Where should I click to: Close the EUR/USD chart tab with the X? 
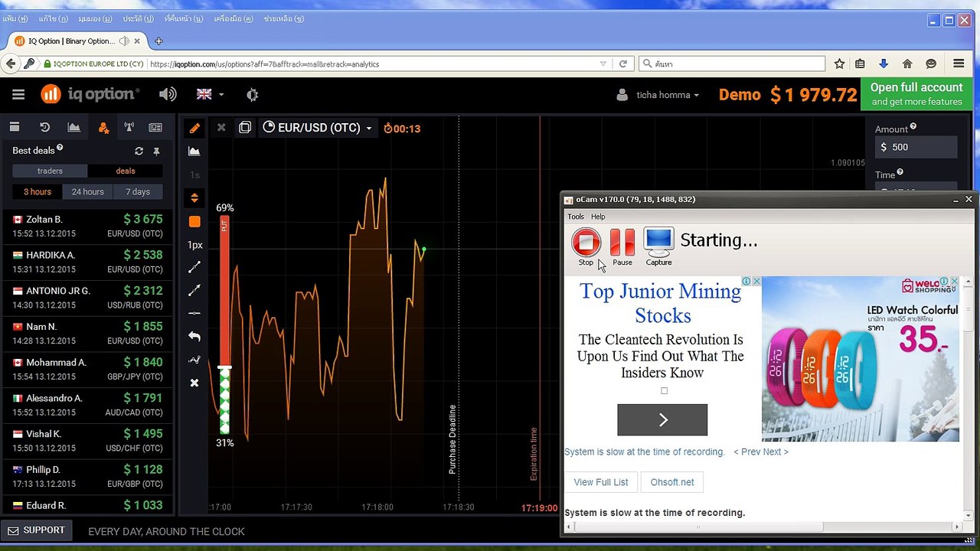(x=221, y=128)
